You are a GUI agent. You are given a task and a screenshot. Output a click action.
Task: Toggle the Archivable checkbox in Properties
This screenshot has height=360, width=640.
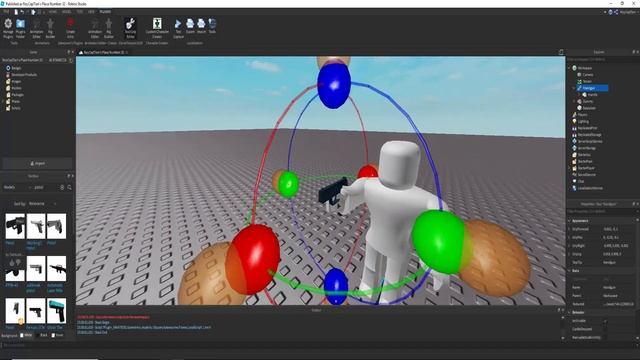[x=605, y=321]
